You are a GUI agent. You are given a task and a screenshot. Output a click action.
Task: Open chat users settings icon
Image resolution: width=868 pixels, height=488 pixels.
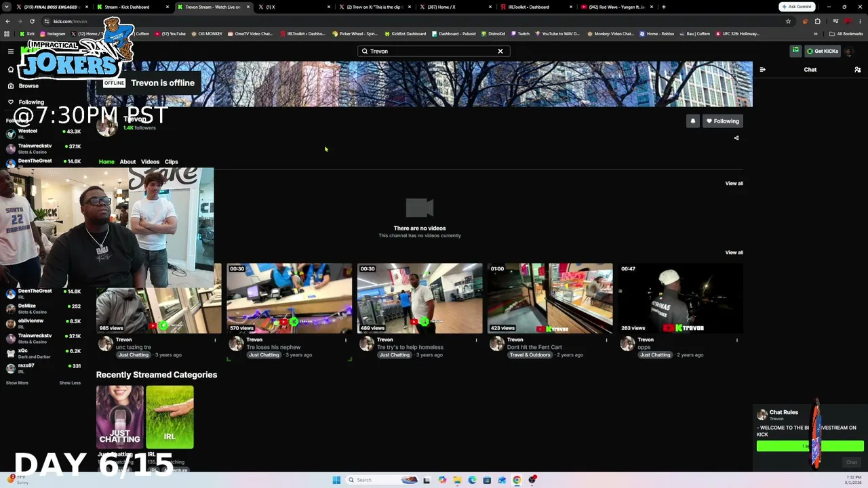tap(858, 70)
